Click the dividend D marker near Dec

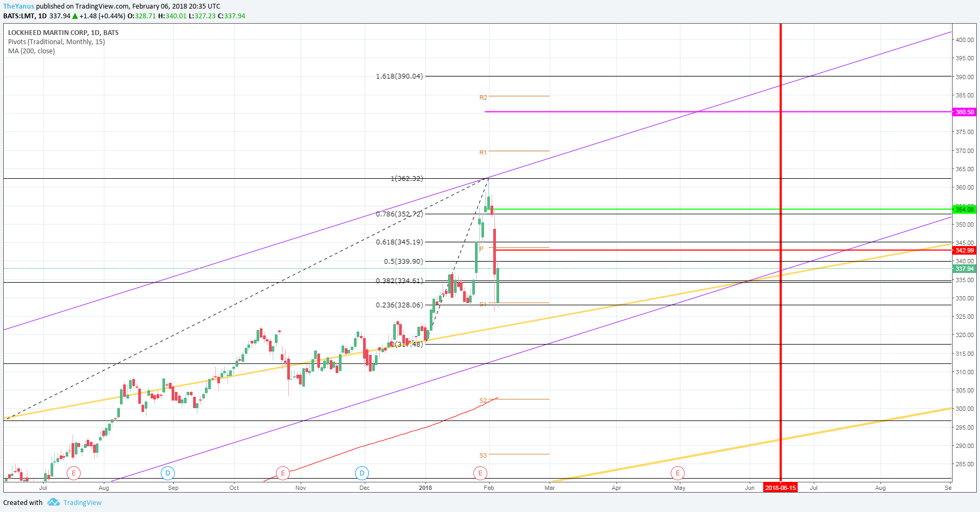click(362, 473)
